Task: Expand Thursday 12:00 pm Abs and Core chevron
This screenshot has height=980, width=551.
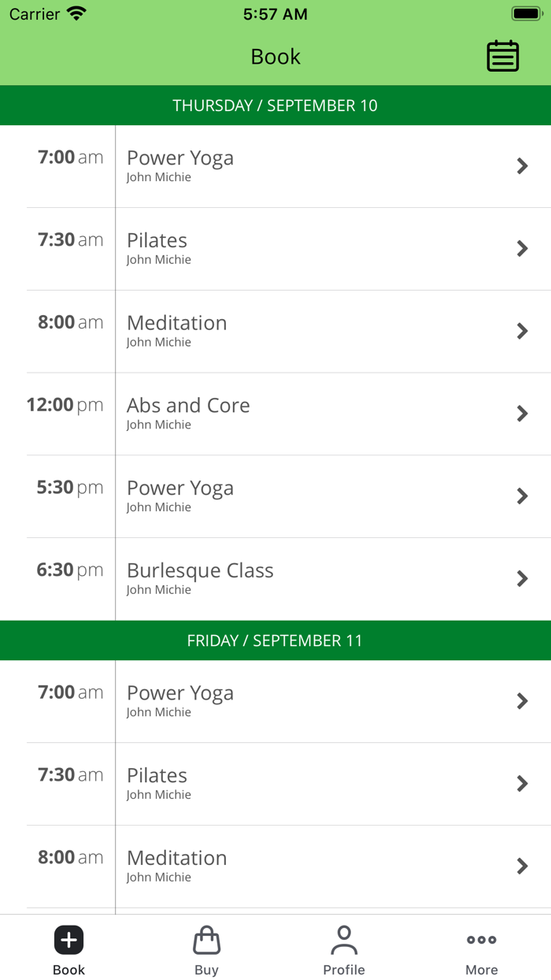Action: [x=522, y=414]
